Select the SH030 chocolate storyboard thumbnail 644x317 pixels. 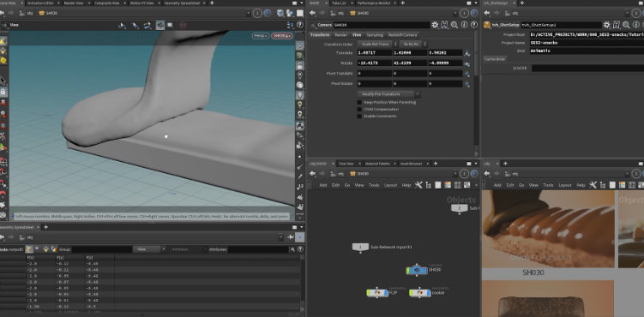coord(548,229)
